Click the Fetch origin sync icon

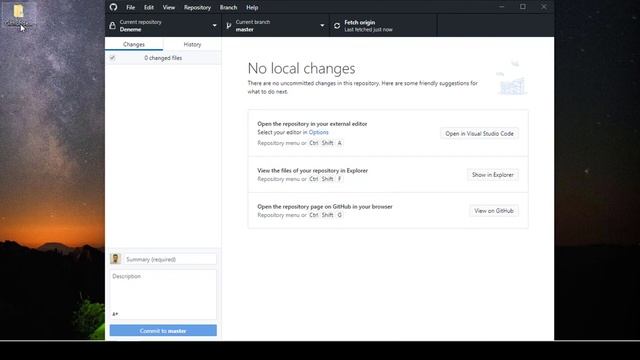[x=337, y=26]
